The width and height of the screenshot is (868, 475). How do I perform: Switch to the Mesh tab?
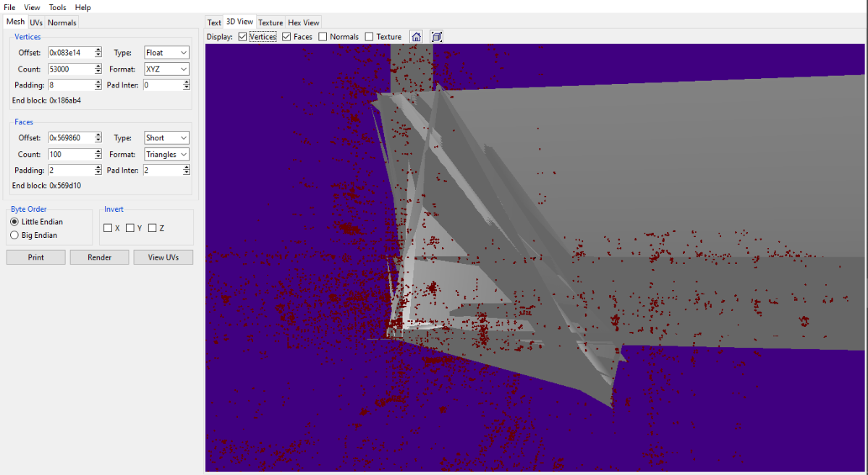[x=15, y=22]
